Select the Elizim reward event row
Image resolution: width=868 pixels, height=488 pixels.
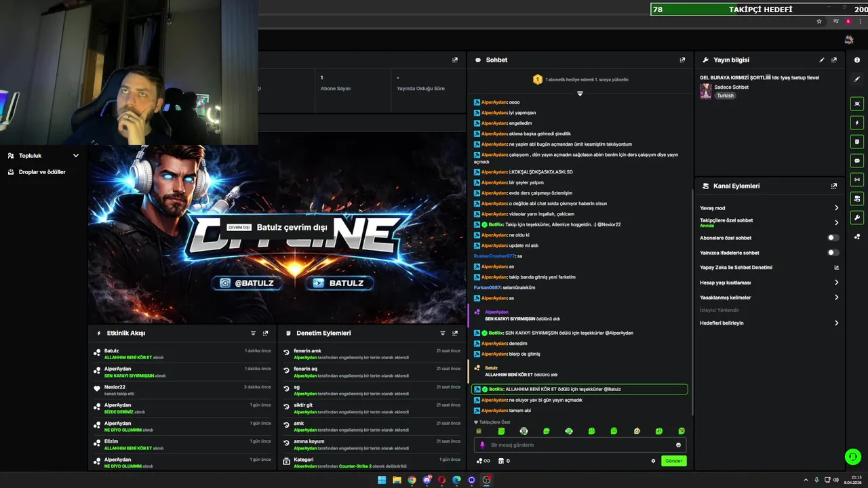[182, 445]
